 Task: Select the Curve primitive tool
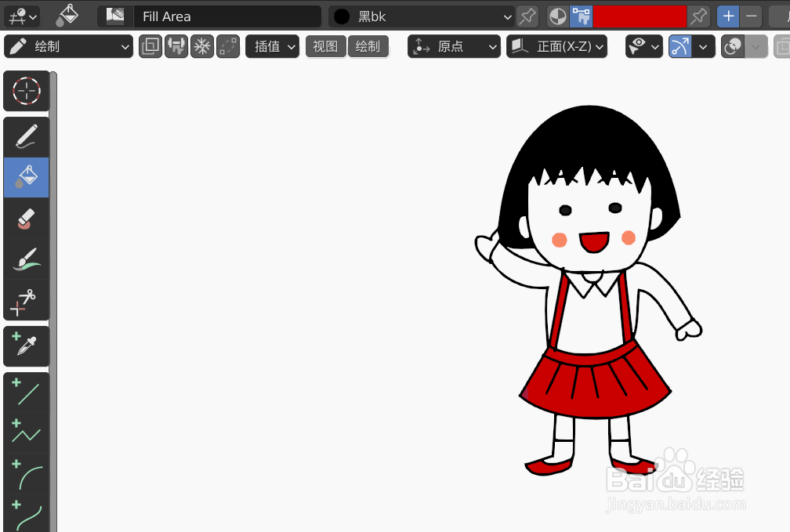[x=26, y=514]
